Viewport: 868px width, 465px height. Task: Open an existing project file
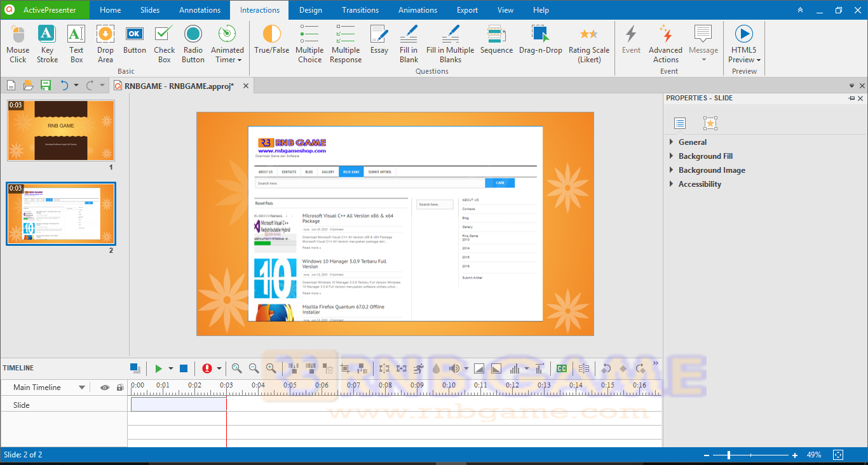pyautogui.click(x=29, y=85)
